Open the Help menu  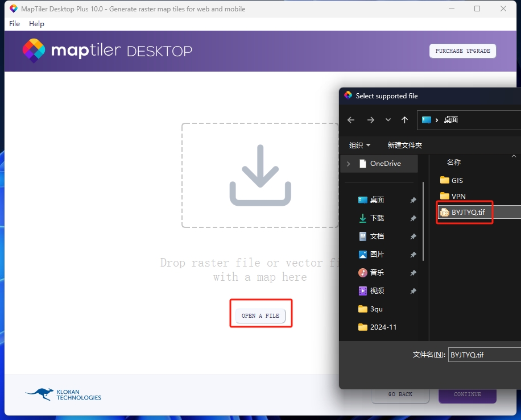[36, 23]
